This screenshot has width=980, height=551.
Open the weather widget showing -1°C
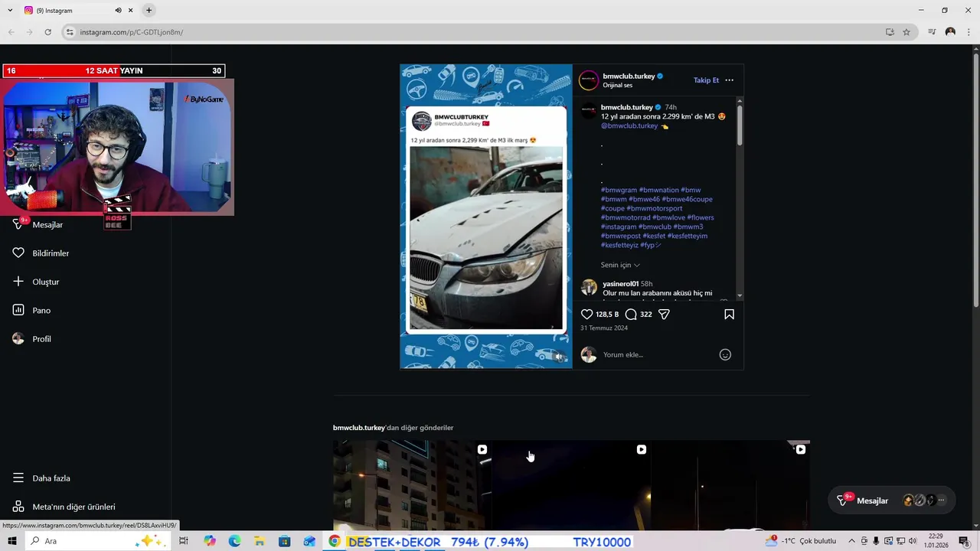[801, 541]
